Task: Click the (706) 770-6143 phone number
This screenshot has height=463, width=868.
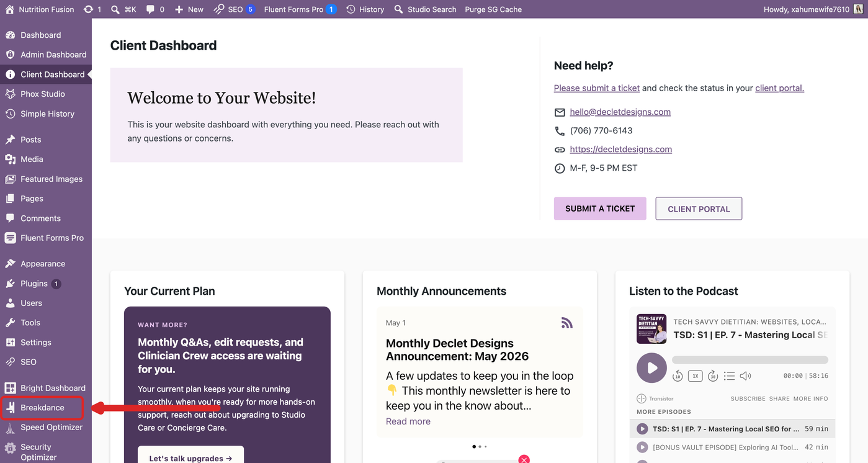Action: pos(601,130)
